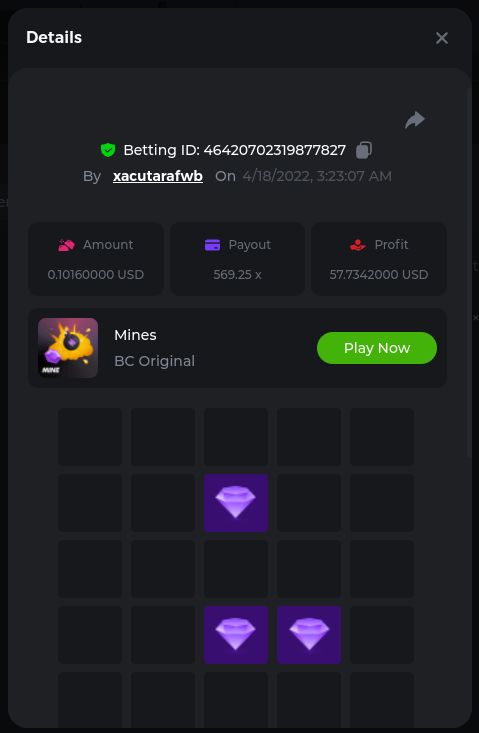Click the share arrow icon

click(415, 120)
